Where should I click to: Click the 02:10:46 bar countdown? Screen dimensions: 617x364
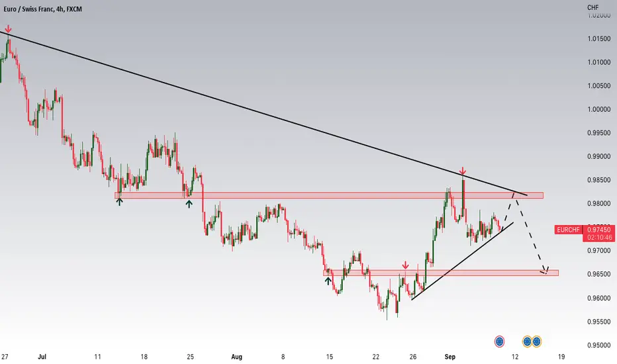click(x=599, y=238)
